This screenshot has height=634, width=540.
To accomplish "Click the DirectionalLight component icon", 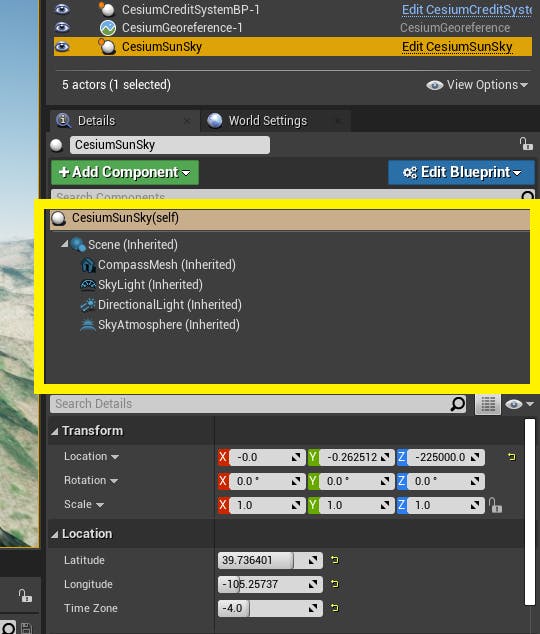I will pyautogui.click(x=88, y=305).
